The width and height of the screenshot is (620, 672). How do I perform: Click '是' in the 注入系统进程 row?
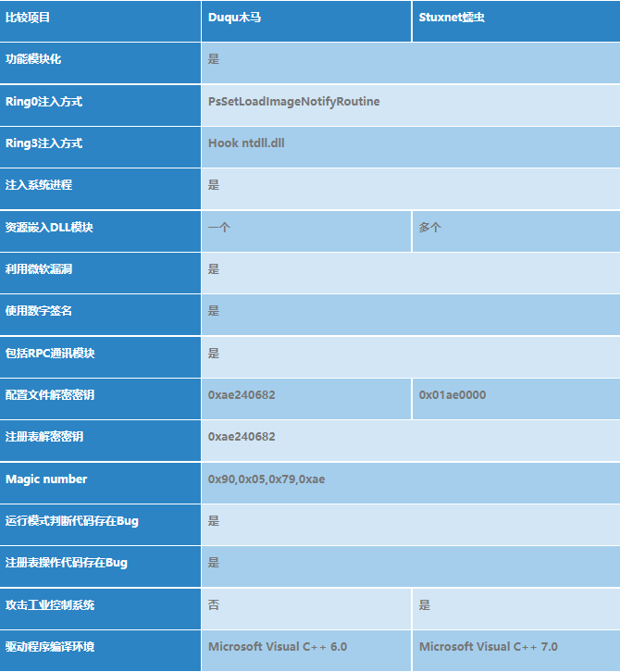[214, 185]
